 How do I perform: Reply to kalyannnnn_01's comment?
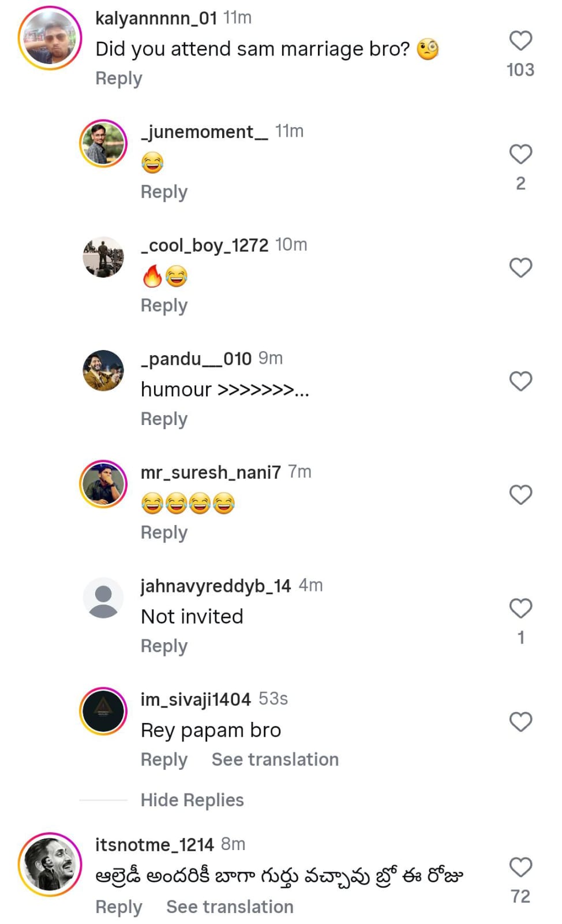(118, 78)
